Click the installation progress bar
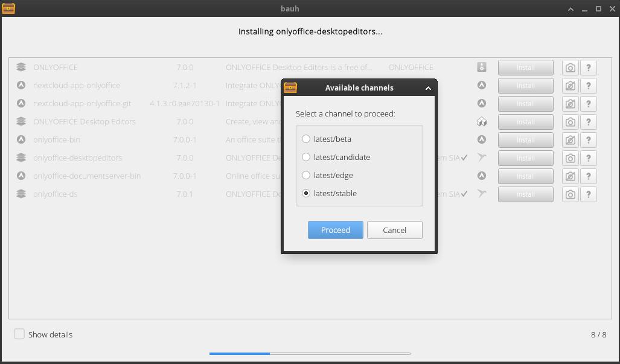 click(310, 353)
